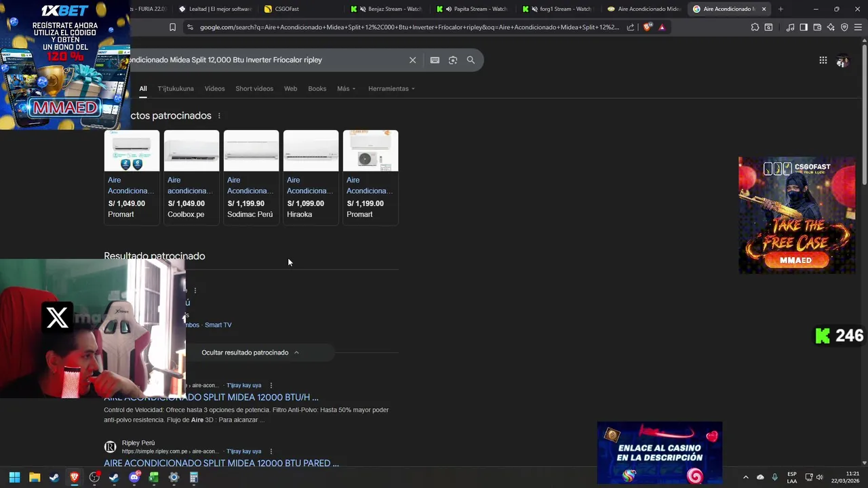The height and width of the screenshot is (488, 868).
Task: Open the OBS Studio taskbar icon
Action: (94, 477)
